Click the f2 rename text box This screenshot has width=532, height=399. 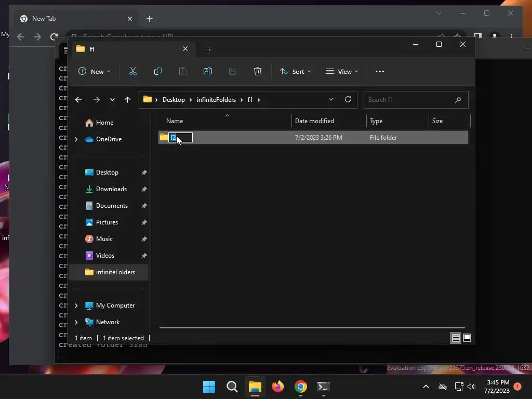(180, 137)
